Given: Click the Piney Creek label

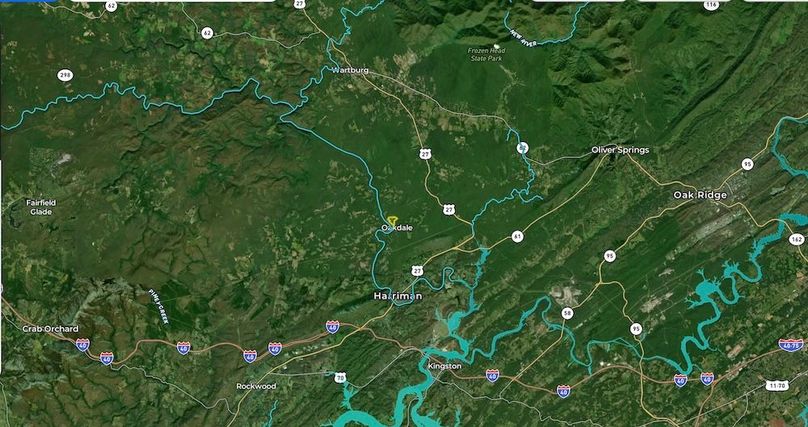Looking at the screenshot, I should [159, 306].
